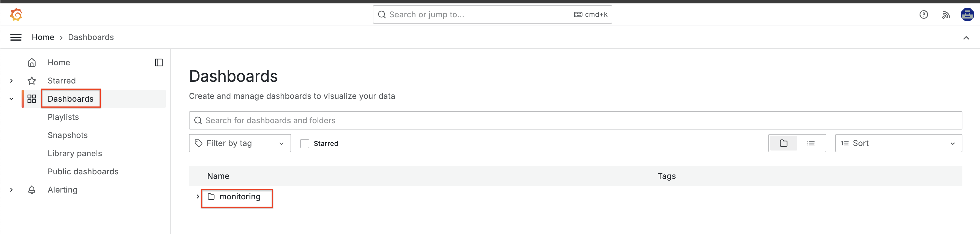Switch to list view icon

[x=811, y=143]
